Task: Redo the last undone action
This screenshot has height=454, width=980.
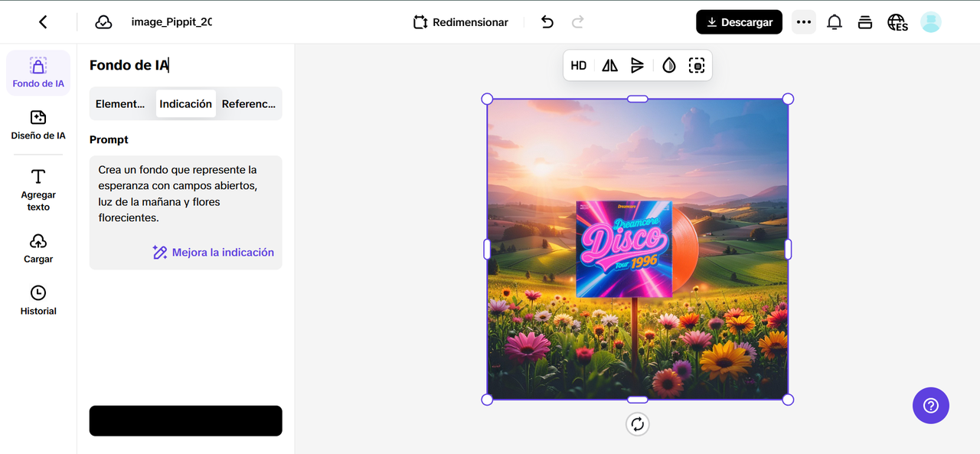Action: pos(578,22)
